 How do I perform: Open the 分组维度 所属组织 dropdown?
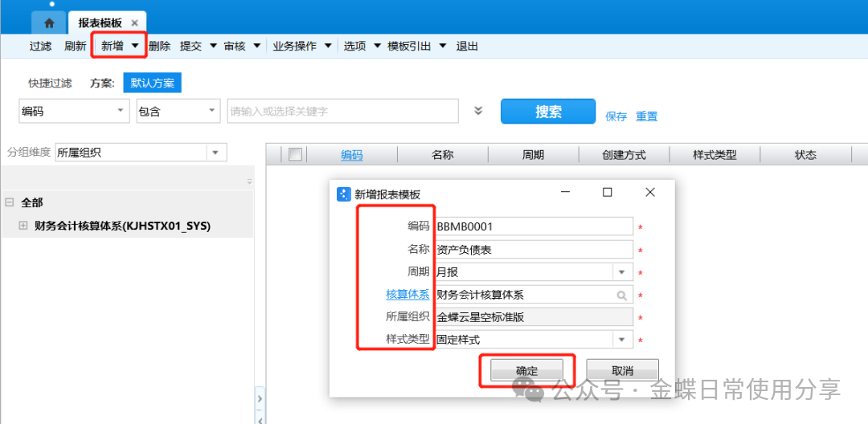[216, 153]
